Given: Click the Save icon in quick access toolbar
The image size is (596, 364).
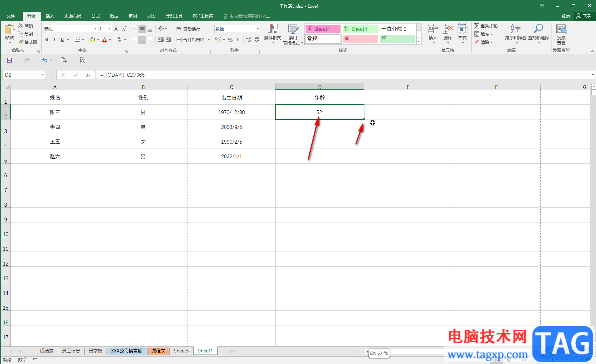Looking at the screenshot, I should [x=9, y=60].
